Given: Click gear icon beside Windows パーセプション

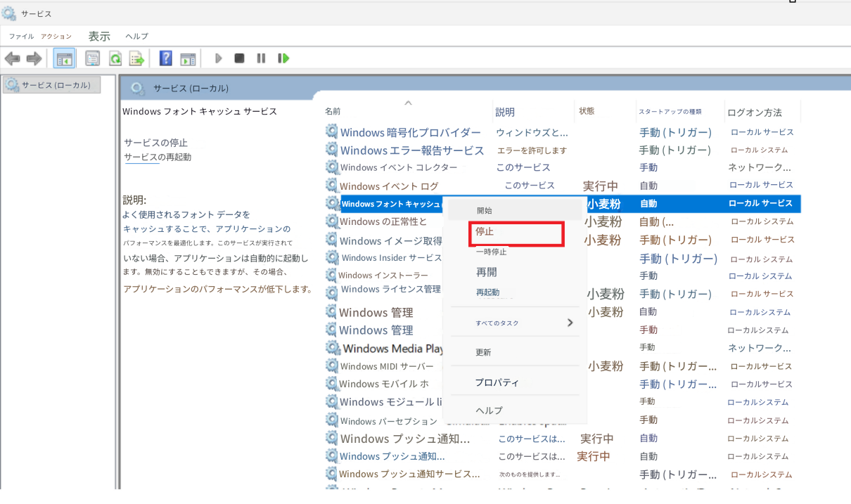Looking at the screenshot, I should pyautogui.click(x=332, y=420).
